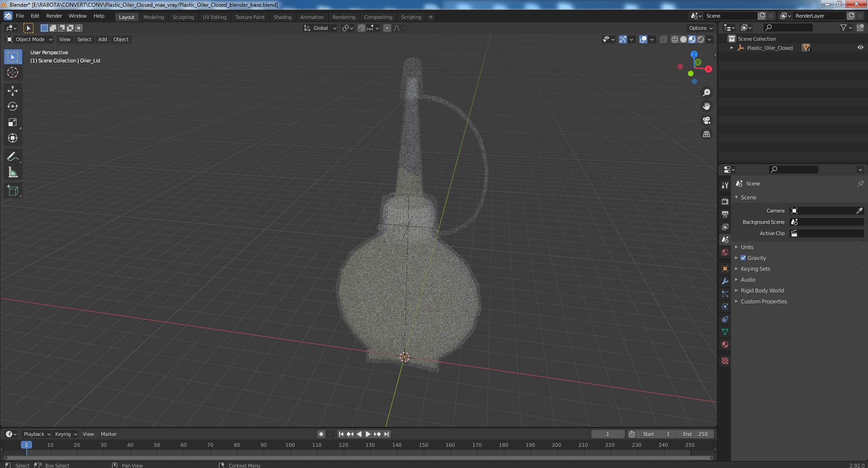Add a new workspace tab
Screen dimensions: 868x468
click(431, 17)
